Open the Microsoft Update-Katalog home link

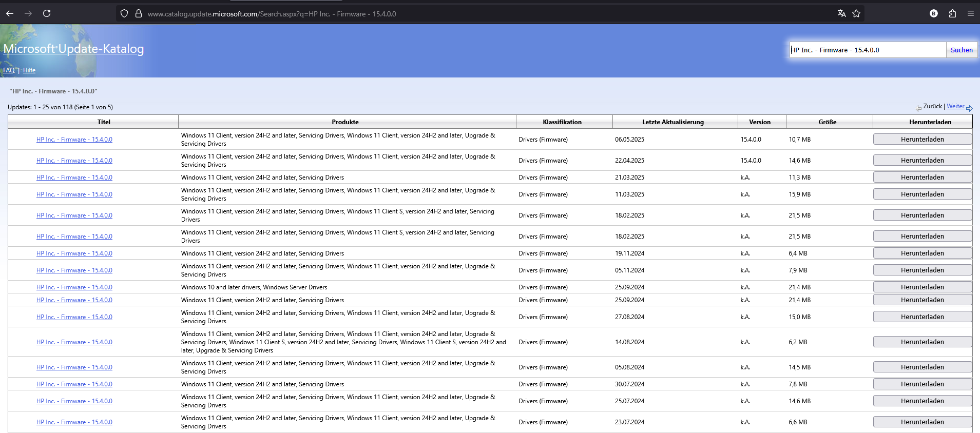pos(73,49)
